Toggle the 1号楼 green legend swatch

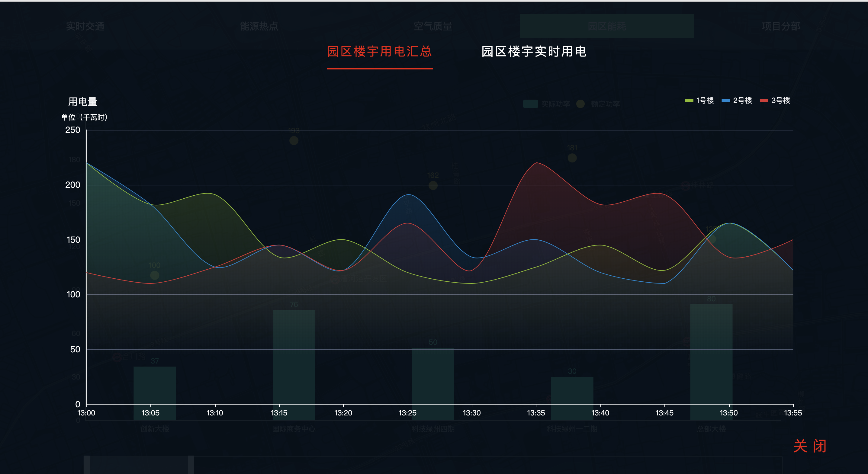(689, 101)
